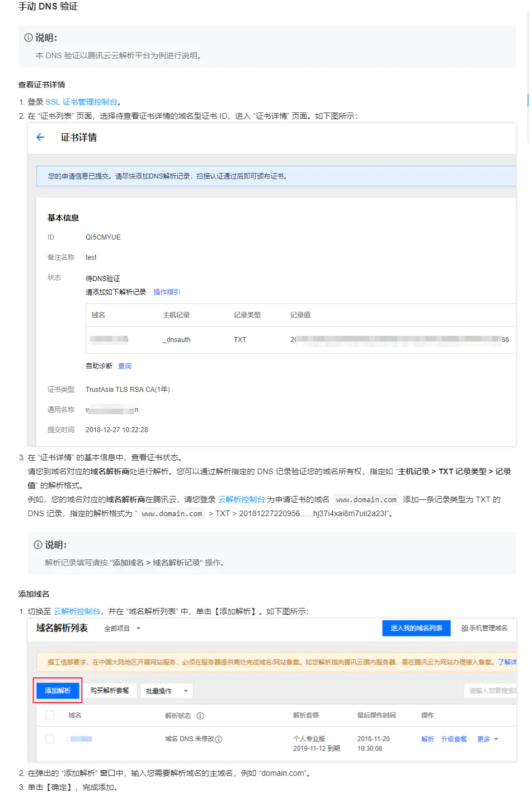Open the 云解析控制台 link under 添加域名
Screen dimensions: 532x805
pyautogui.click(x=77, y=611)
